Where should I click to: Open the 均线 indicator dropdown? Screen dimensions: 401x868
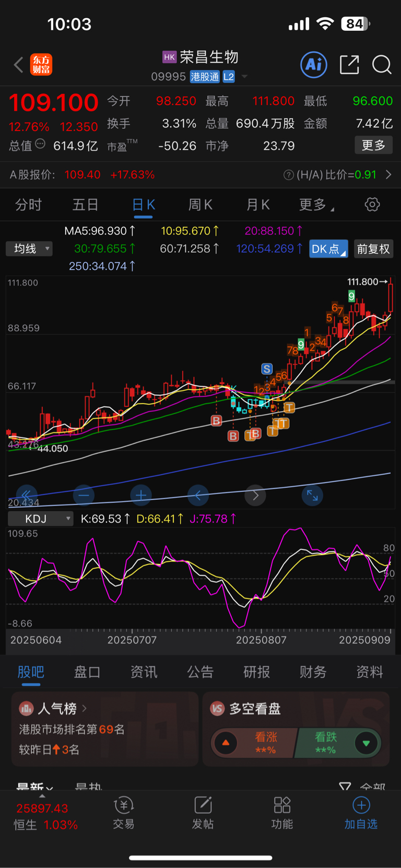(30, 249)
